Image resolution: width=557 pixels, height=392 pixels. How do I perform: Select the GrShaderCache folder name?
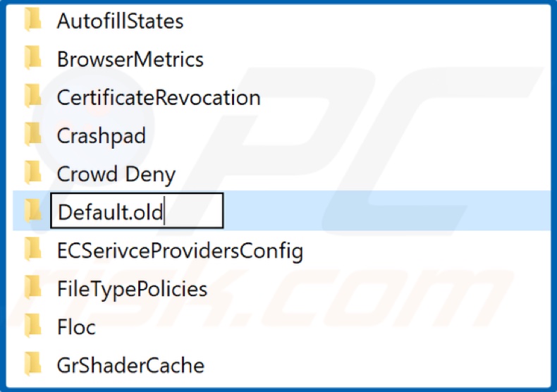[x=130, y=365]
